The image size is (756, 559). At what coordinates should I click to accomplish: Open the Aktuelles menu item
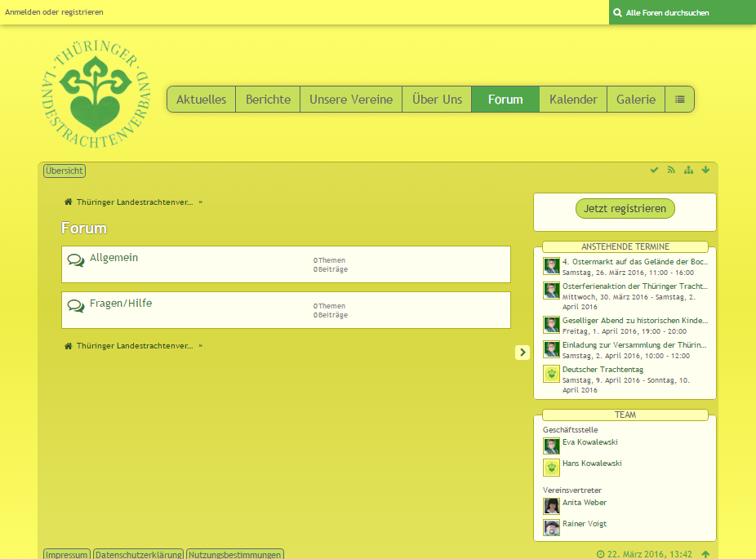pyautogui.click(x=201, y=100)
